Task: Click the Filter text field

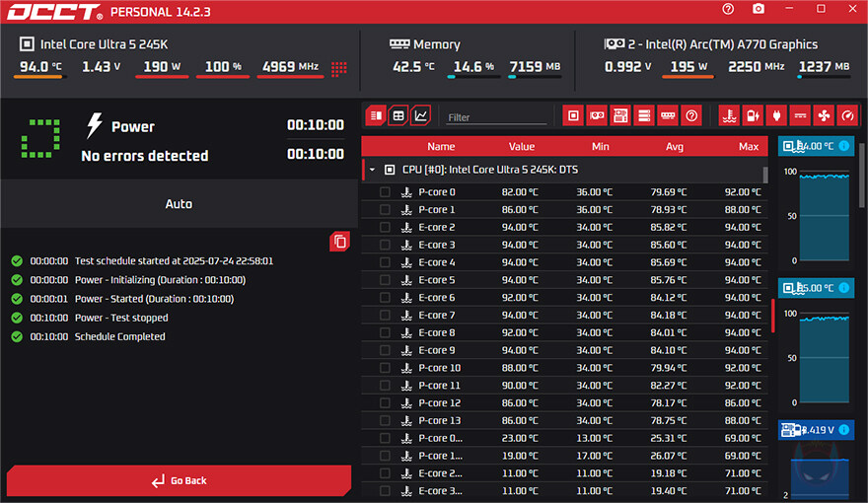Action: [x=496, y=117]
